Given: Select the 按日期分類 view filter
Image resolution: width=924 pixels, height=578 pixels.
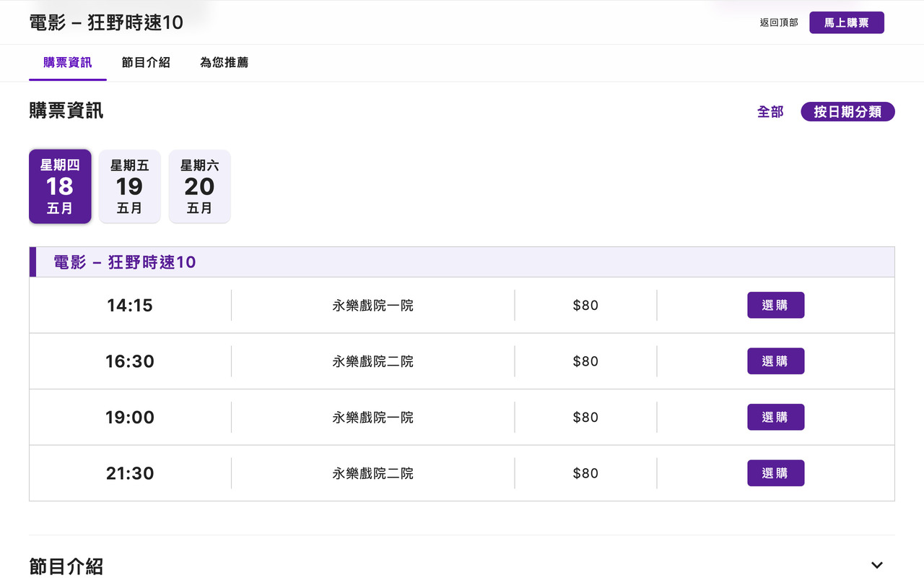Looking at the screenshot, I should [x=847, y=112].
